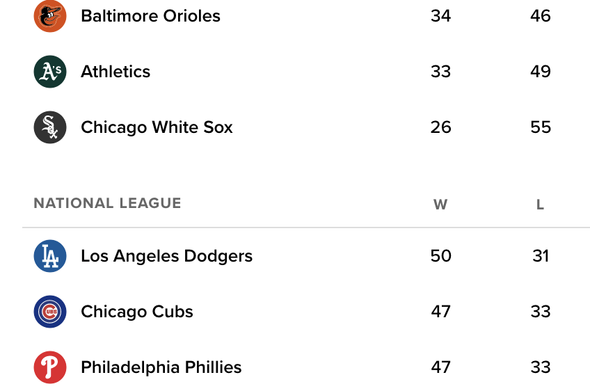
Task: Open the Los Angeles Dodgers logo
Action: point(50,256)
